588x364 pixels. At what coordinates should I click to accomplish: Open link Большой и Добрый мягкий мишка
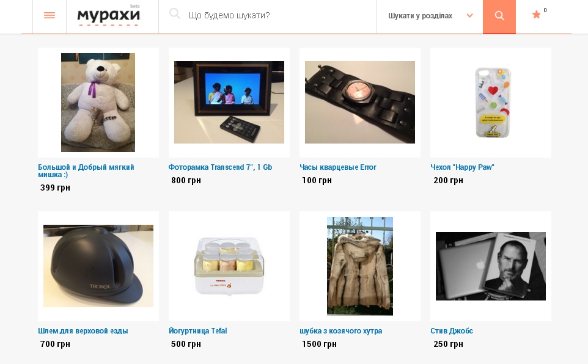tap(86, 170)
